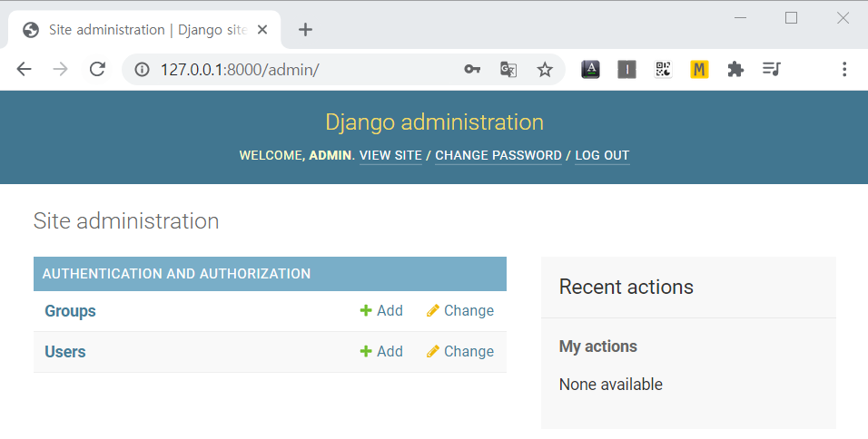Open the Chrome three-dot menu

(844, 69)
